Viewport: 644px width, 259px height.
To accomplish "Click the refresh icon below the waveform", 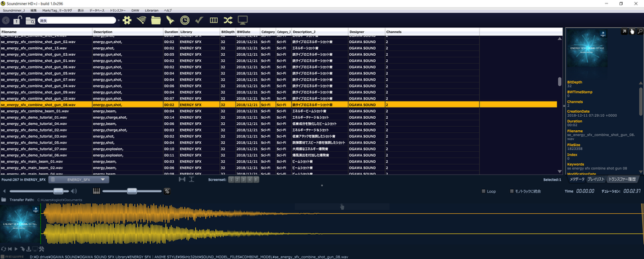I will (x=3, y=249).
